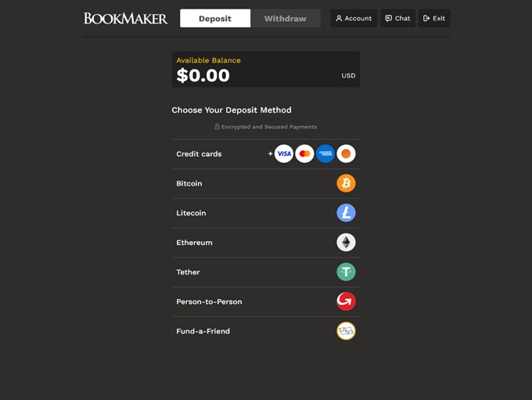Open the Account menu

point(354,19)
